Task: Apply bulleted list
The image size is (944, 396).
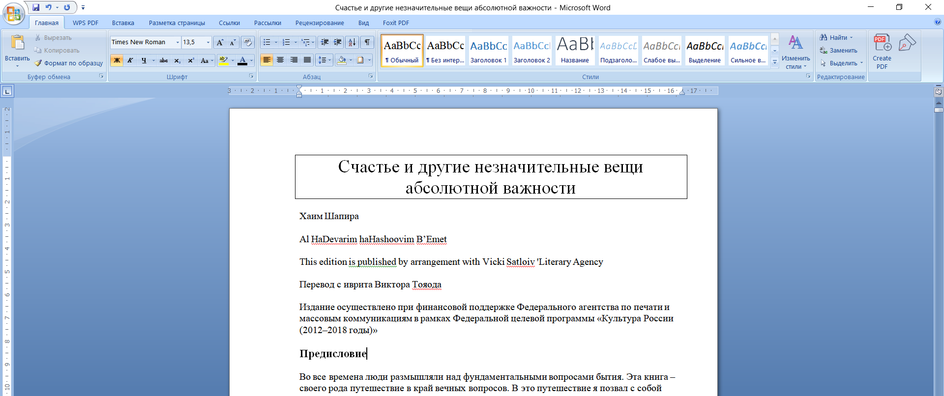Action: pos(267,43)
